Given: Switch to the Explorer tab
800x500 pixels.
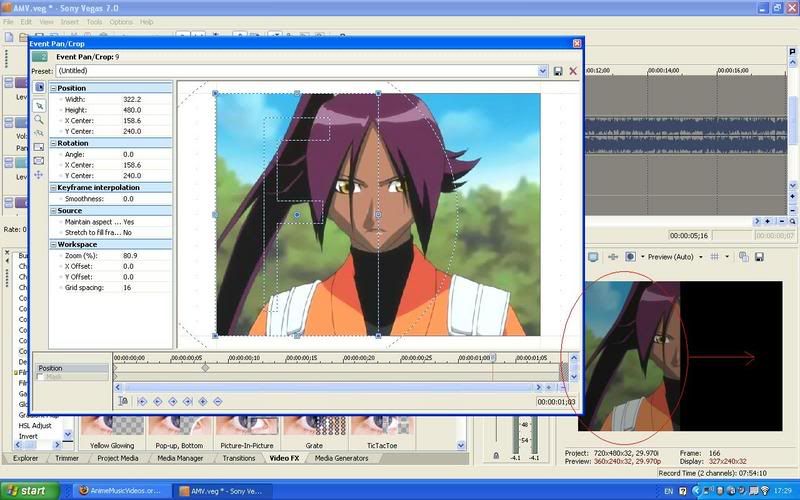Looking at the screenshot, I should pos(26,458).
